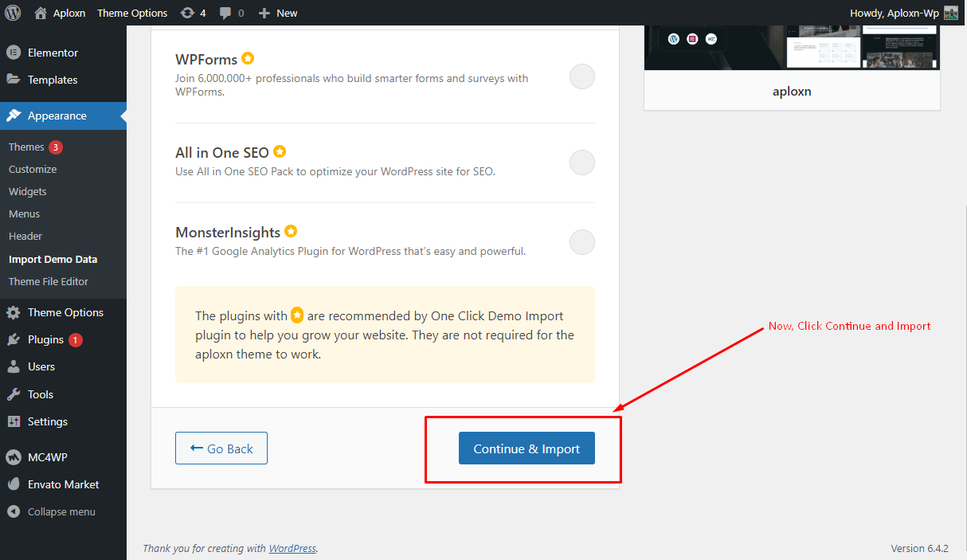Click the aploxn demo title text
The height and width of the screenshot is (560, 967).
pyautogui.click(x=792, y=91)
